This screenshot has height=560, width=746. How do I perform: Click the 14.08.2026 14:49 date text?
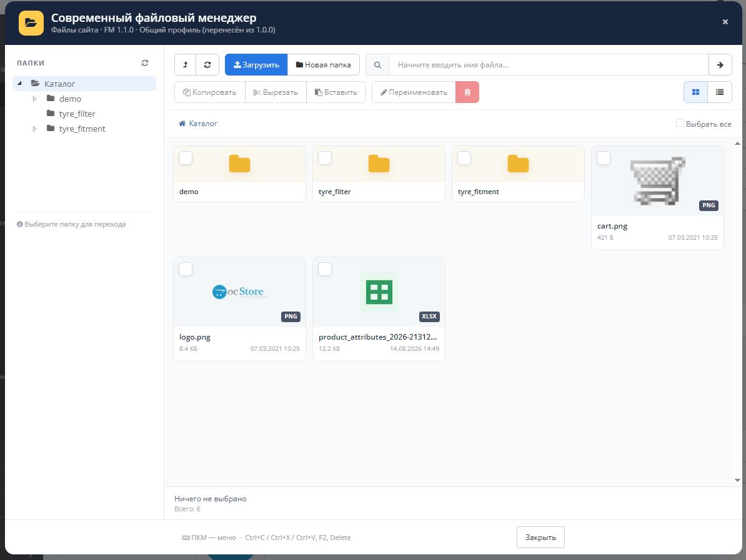pyautogui.click(x=414, y=348)
